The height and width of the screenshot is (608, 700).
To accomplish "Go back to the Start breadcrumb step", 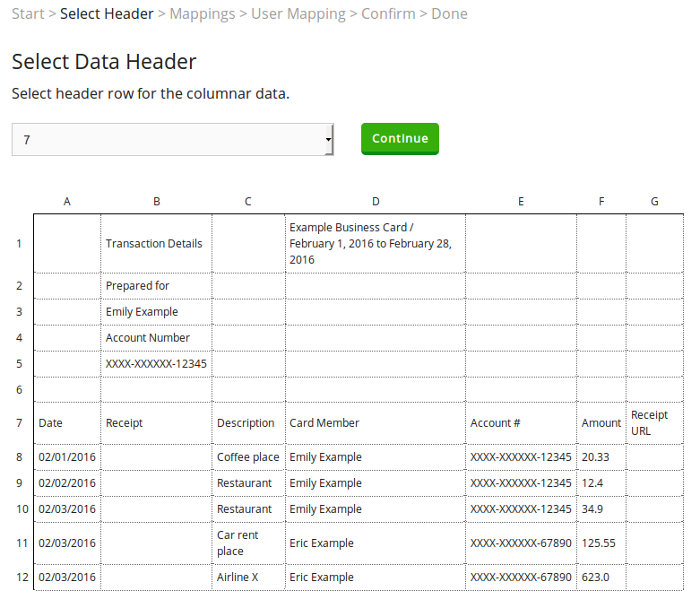I will [28, 13].
